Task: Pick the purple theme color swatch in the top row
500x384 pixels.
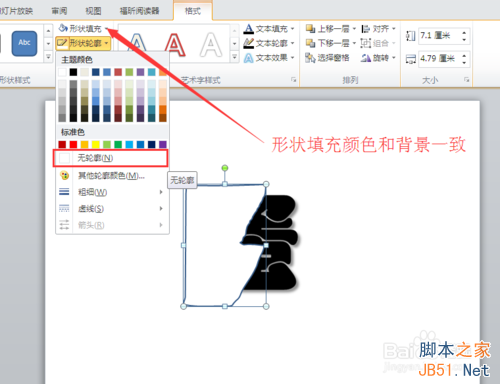Action: tap(140, 72)
